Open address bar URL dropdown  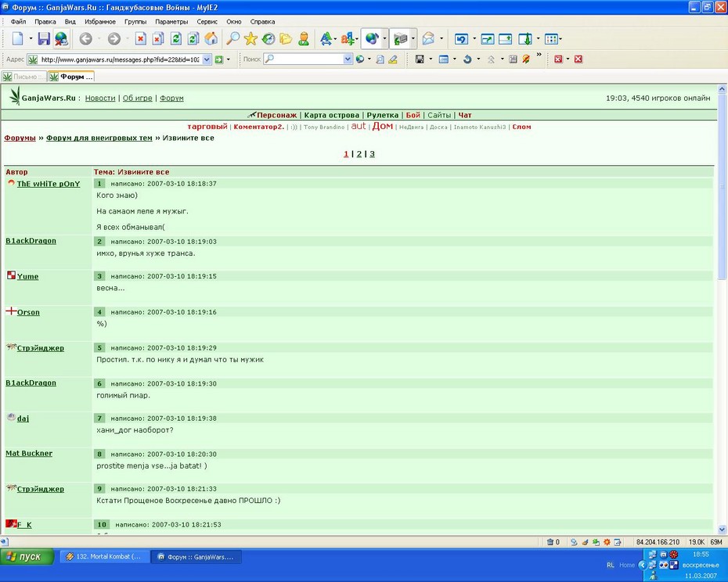(x=207, y=59)
